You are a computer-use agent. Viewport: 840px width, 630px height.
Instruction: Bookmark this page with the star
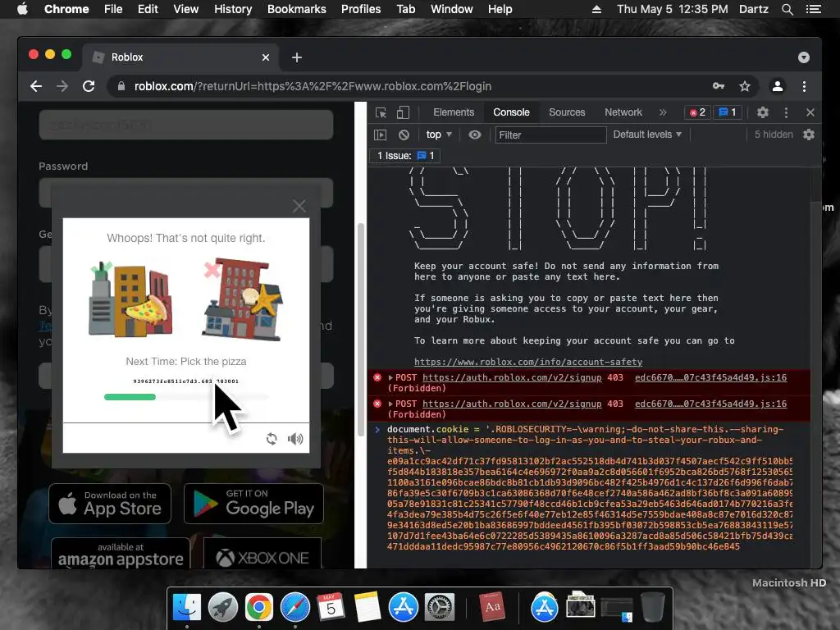pos(745,86)
